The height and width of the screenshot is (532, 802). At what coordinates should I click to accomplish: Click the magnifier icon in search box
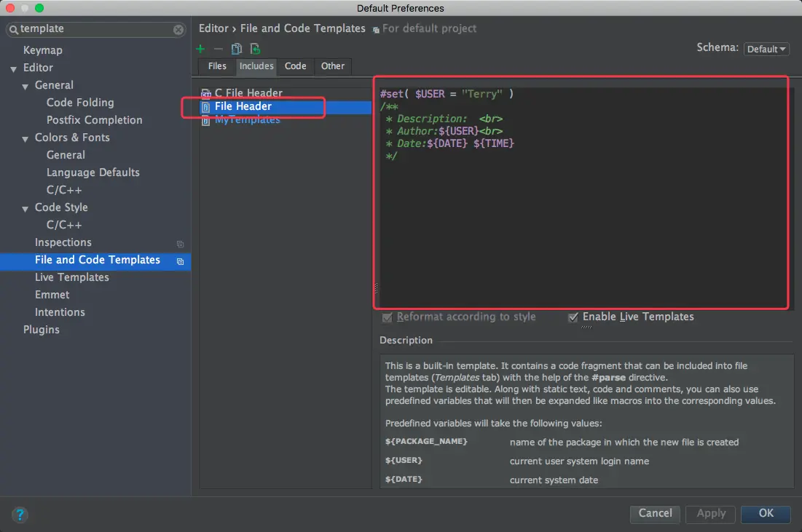coord(14,30)
